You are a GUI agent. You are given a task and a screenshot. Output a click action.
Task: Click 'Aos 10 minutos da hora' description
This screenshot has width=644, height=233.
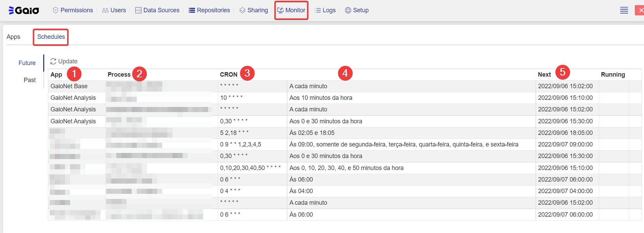point(321,98)
